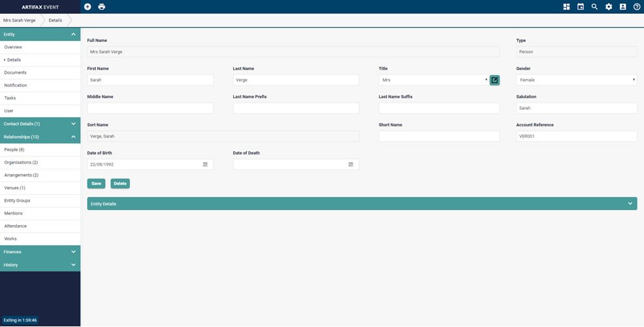The image size is (644, 327).
Task: Expand the Finances sidebar section
Action: [x=40, y=252]
